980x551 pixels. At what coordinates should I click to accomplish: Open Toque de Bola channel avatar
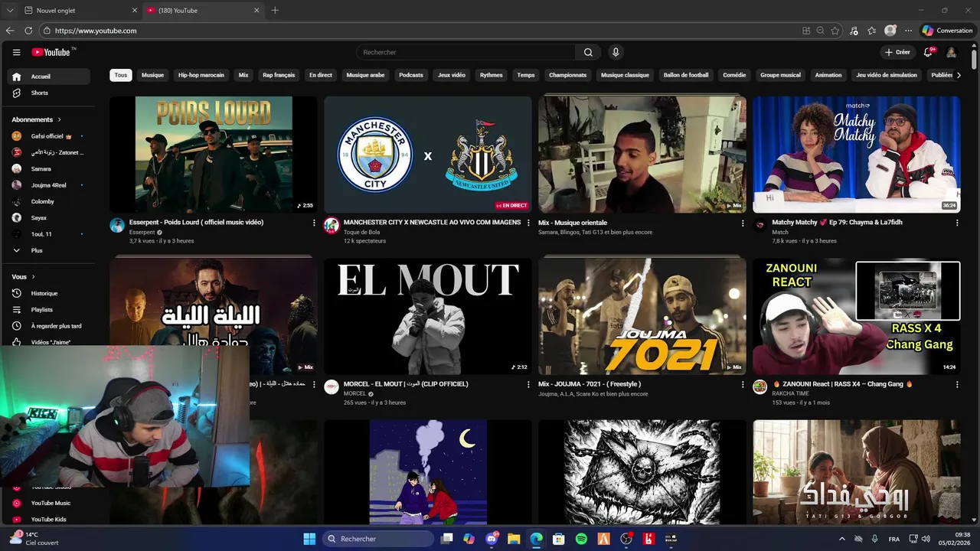coord(332,225)
